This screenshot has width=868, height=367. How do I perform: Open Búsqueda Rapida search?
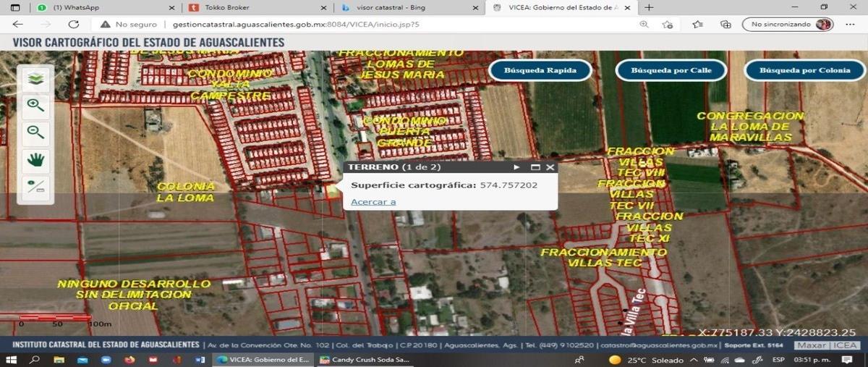click(x=540, y=70)
